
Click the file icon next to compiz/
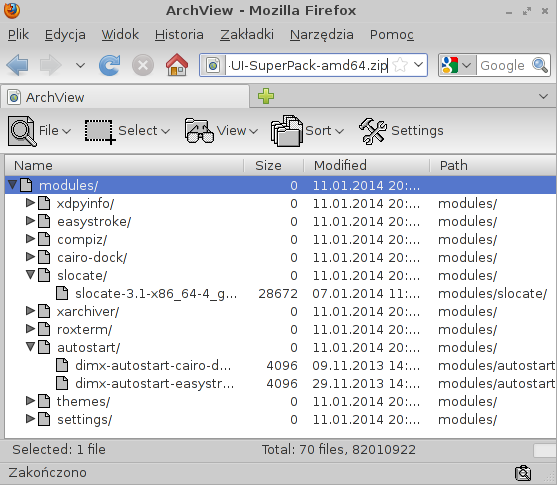pos(44,239)
